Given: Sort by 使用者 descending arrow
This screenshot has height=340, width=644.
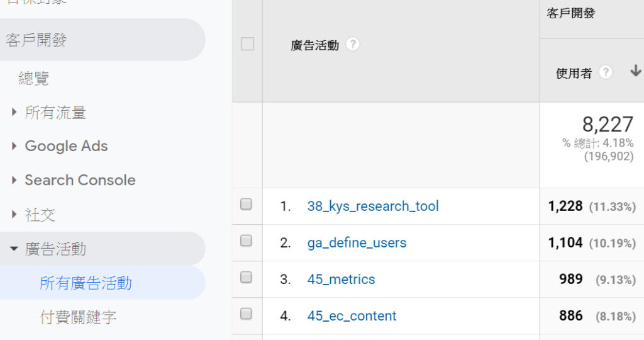Looking at the screenshot, I should pos(635,71).
